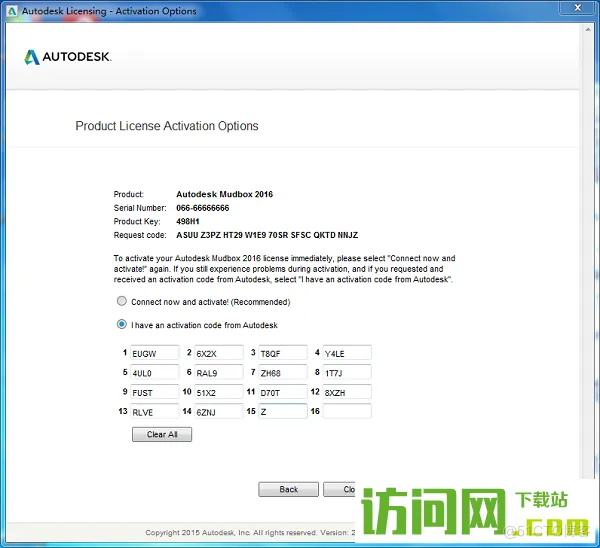The height and width of the screenshot is (548, 600).
Task: Click the Autodesk logo in header
Action: coord(68,57)
